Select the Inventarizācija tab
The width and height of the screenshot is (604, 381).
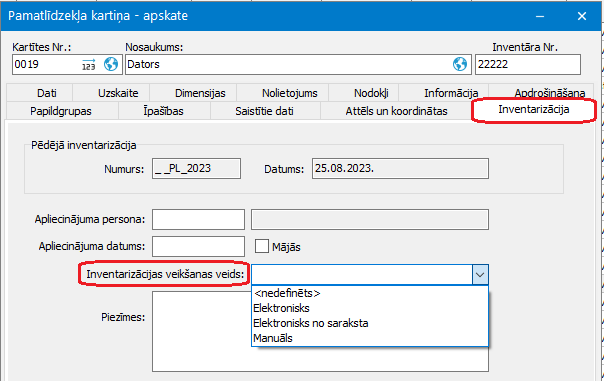click(x=534, y=109)
